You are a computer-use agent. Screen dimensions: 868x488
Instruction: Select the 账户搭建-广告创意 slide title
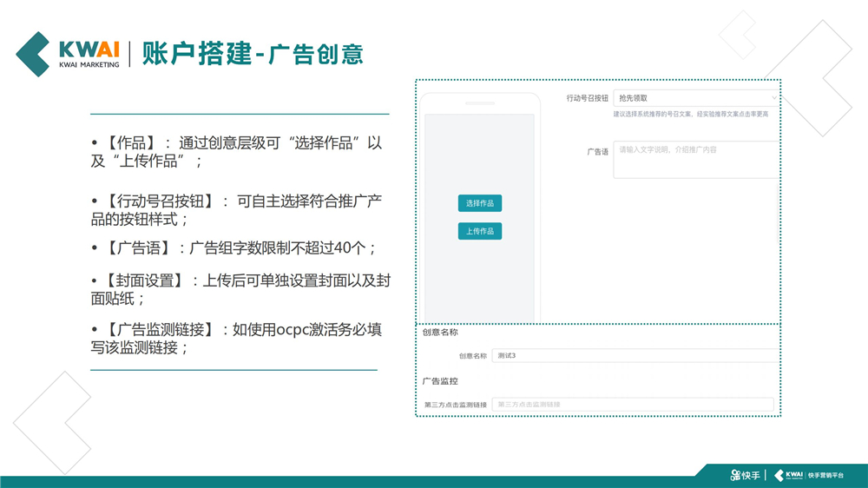click(x=253, y=55)
